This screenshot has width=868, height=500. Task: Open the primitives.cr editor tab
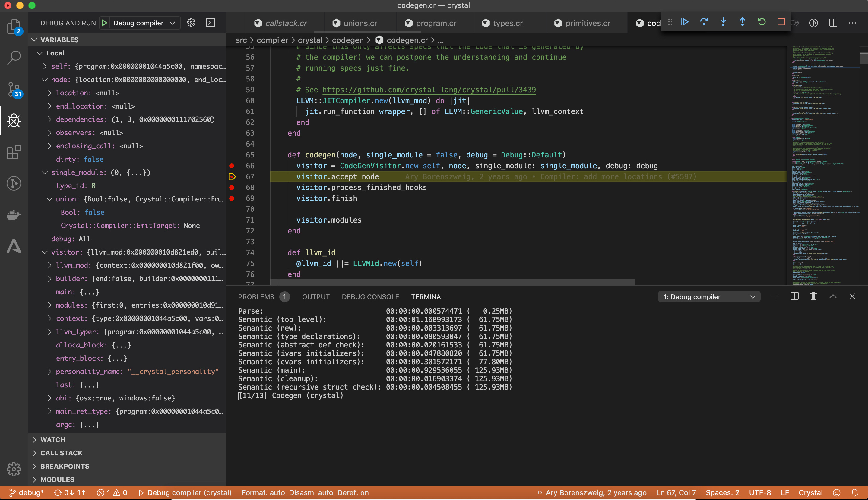click(587, 23)
